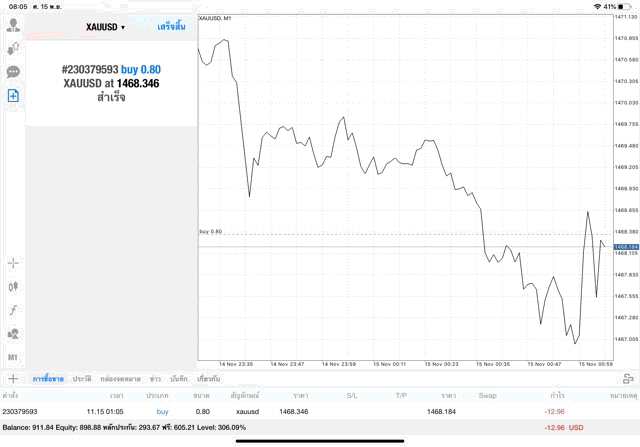
Task: Open the XAUUSD symbol dropdown
Action: [105, 27]
